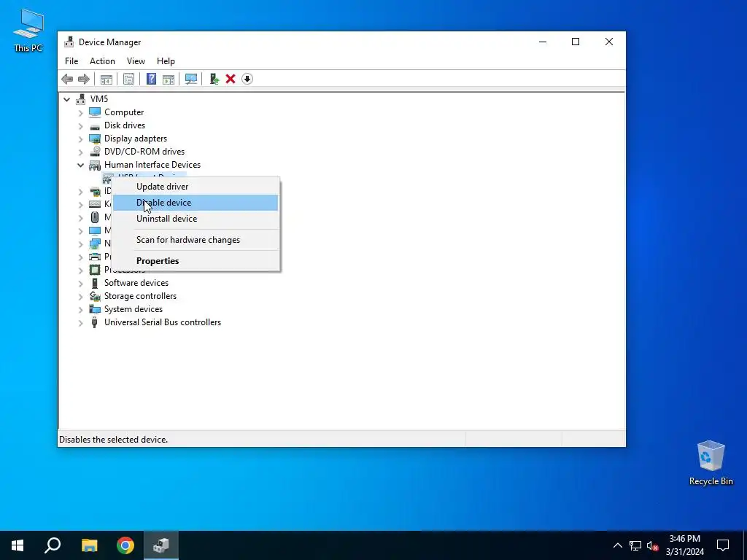Choose Uninstall device from the context menu
Image resolution: width=747 pixels, height=560 pixels.
click(x=196, y=219)
